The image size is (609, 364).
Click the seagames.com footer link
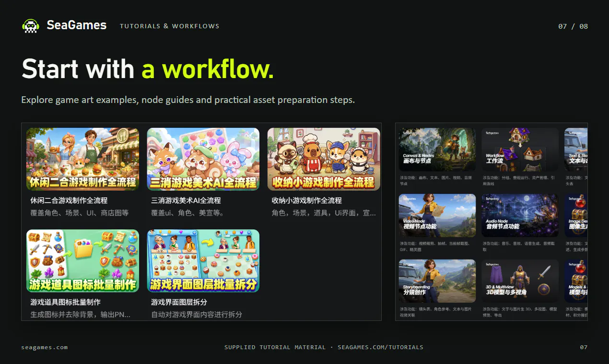click(45, 347)
